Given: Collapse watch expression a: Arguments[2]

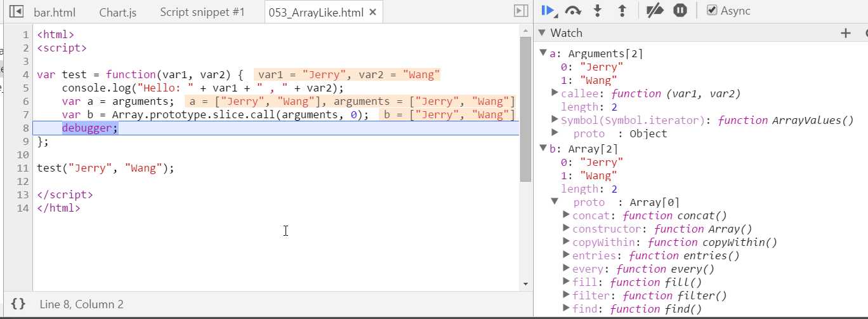Looking at the screenshot, I should (543, 53).
